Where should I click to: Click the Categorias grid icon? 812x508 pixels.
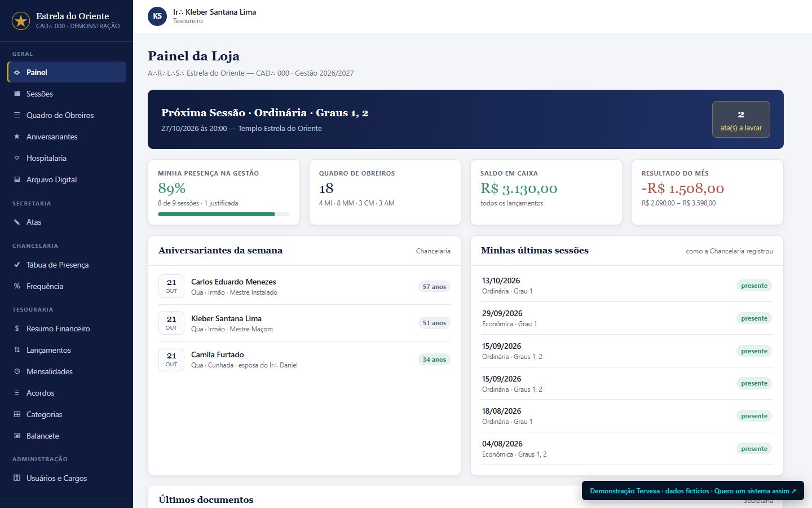coord(17,414)
